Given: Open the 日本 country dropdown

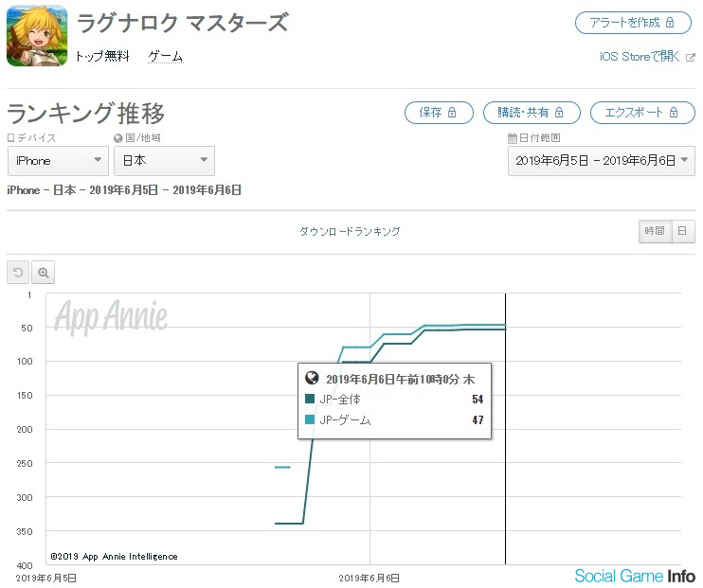Looking at the screenshot, I should click(164, 161).
